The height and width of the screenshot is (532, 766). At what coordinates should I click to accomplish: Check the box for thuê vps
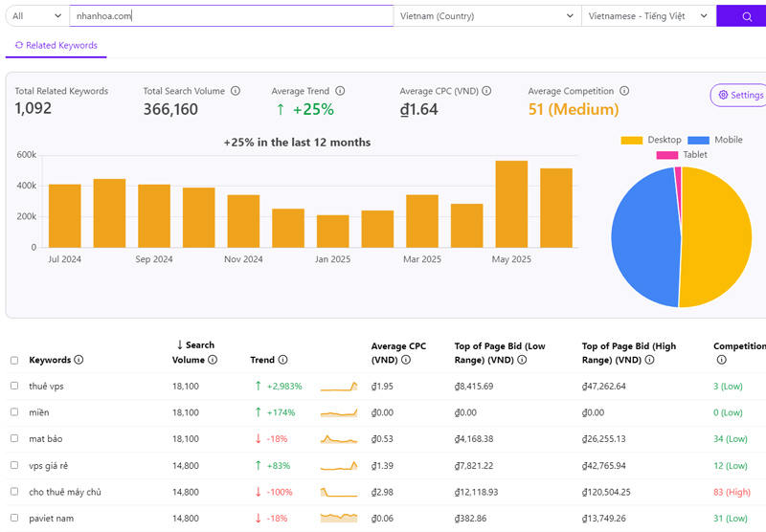click(x=14, y=386)
